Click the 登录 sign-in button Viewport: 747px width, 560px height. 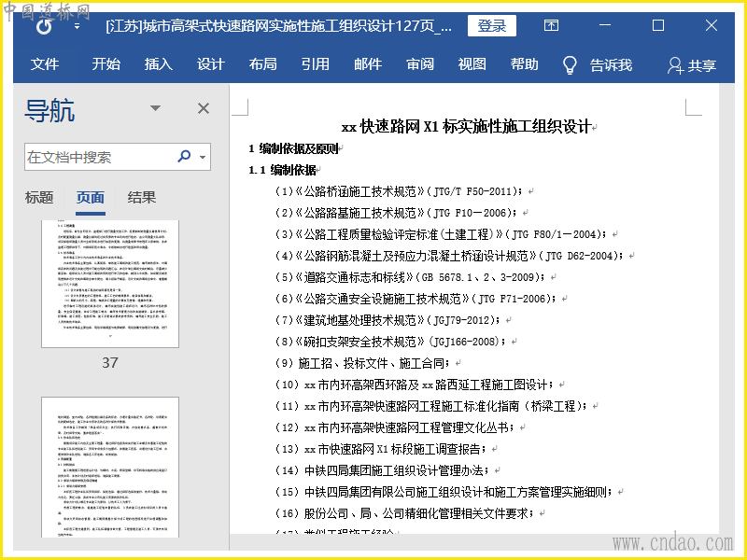[492, 26]
